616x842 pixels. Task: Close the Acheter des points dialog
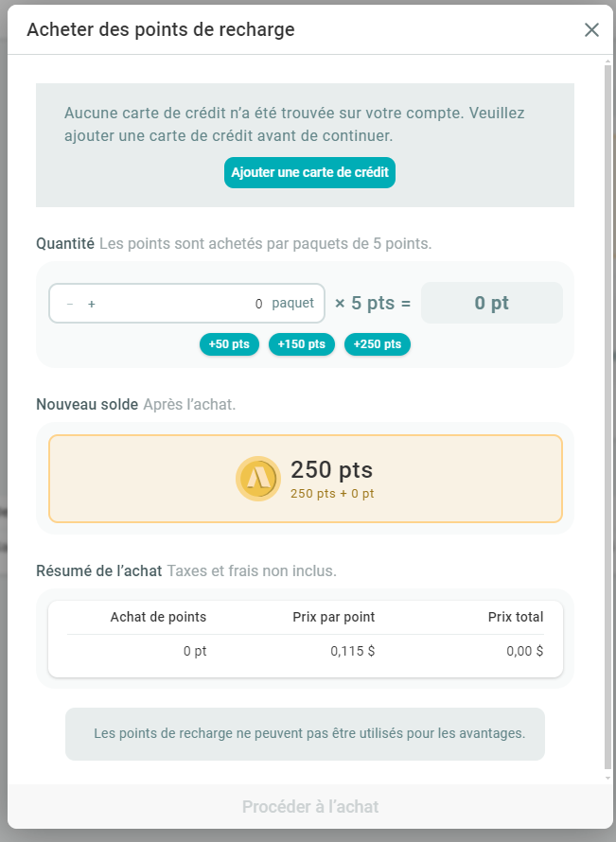tap(591, 29)
